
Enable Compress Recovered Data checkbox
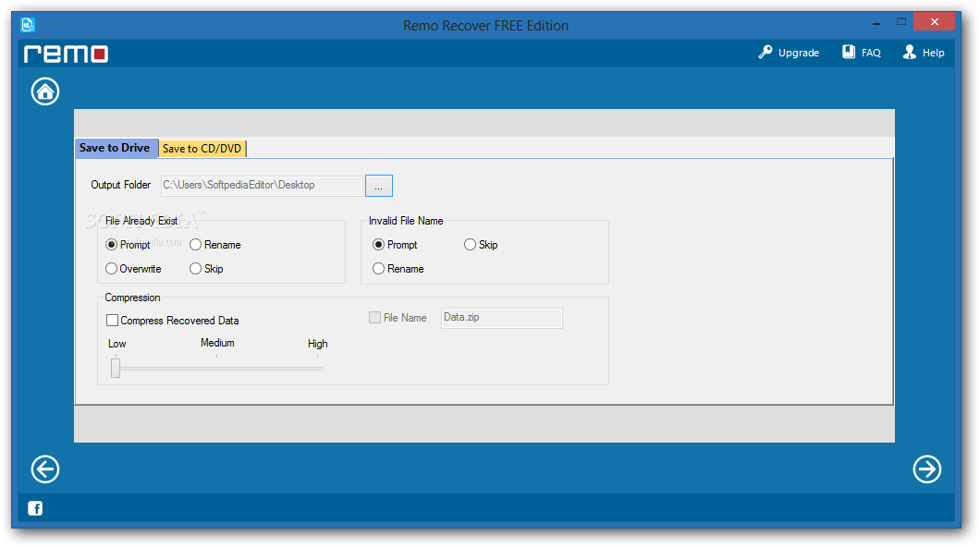(x=113, y=321)
